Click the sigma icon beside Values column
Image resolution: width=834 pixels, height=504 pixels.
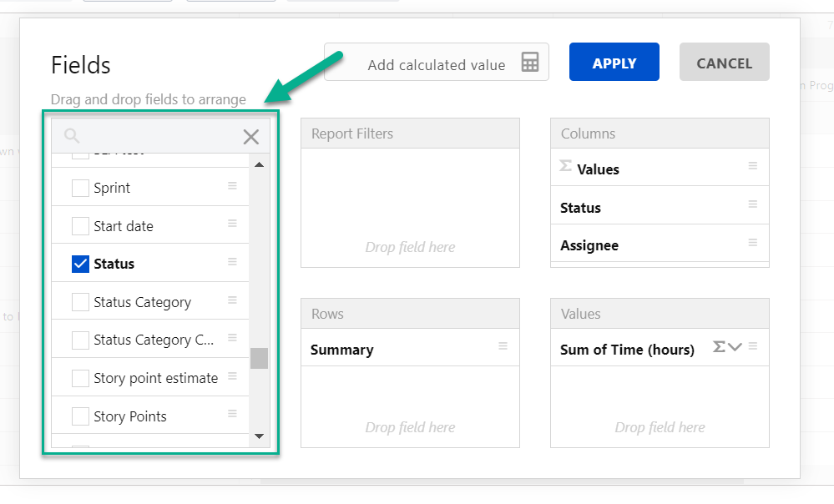pyautogui.click(x=566, y=167)
